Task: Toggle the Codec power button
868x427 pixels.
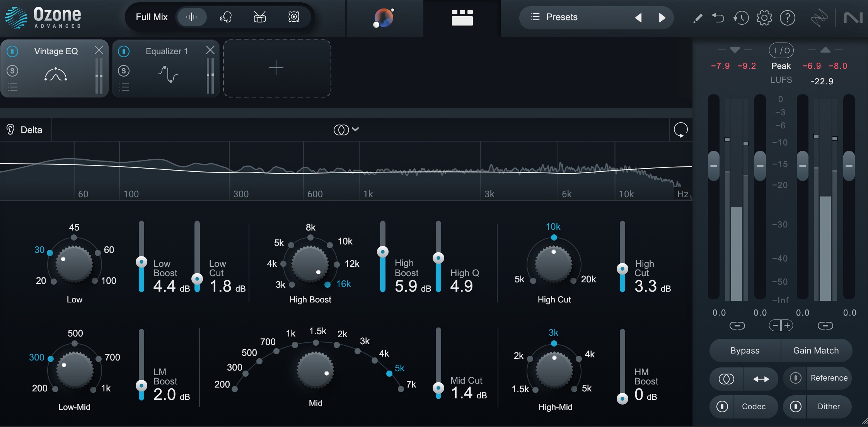Action: click(722, 407)
